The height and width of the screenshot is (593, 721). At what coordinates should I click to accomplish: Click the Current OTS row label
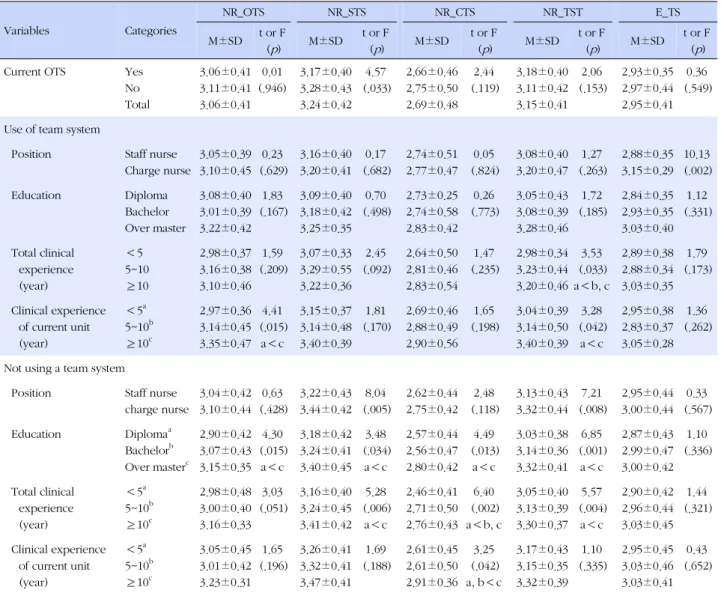click(34, 72)
